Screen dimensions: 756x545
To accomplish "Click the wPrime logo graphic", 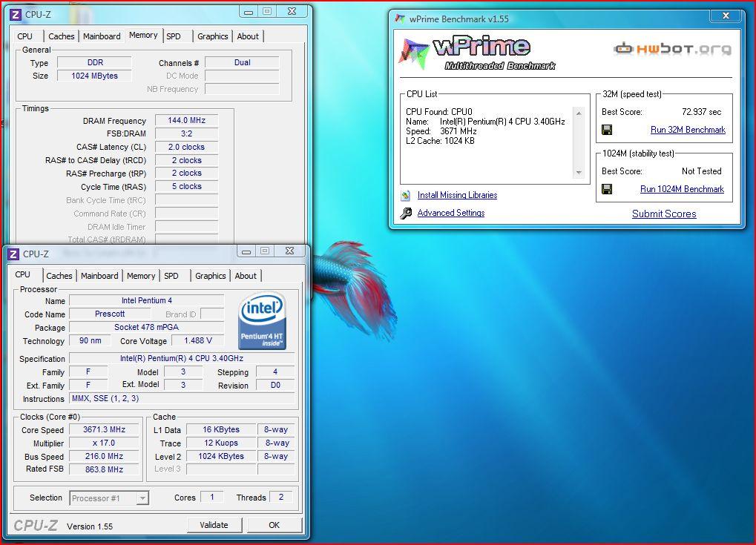I will pos(477,53).
